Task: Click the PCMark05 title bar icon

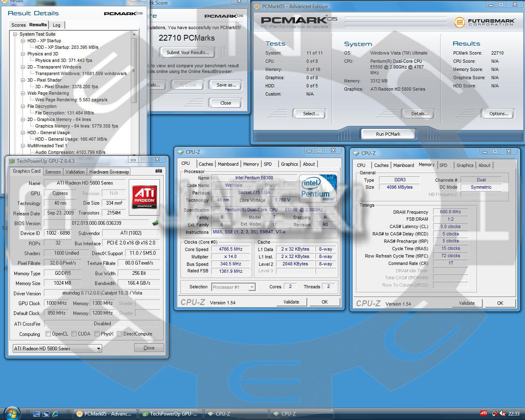Action: click(257, 6)
